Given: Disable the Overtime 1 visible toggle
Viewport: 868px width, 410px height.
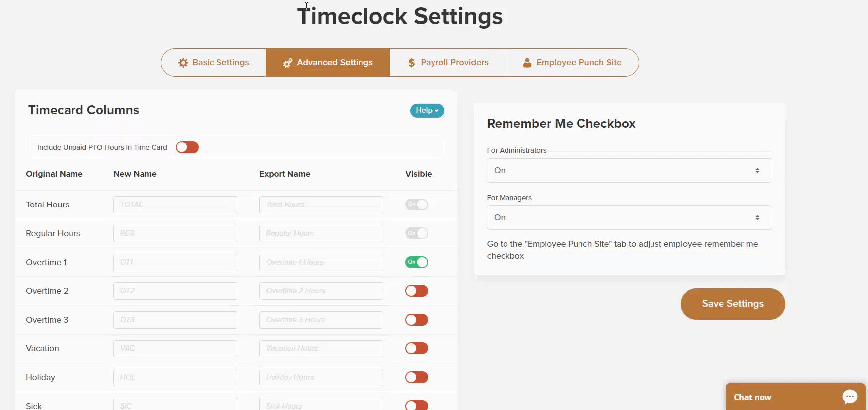Looking at the screenshot, I should coord(416,262).
